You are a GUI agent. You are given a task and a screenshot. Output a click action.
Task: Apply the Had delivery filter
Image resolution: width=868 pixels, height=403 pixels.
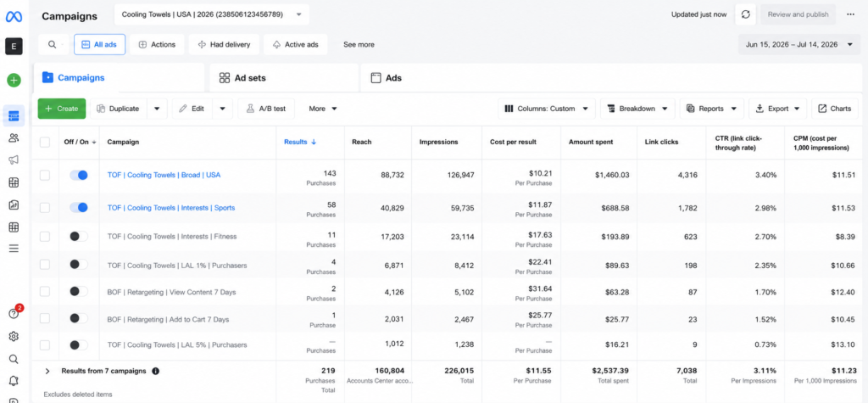[223, 44]
